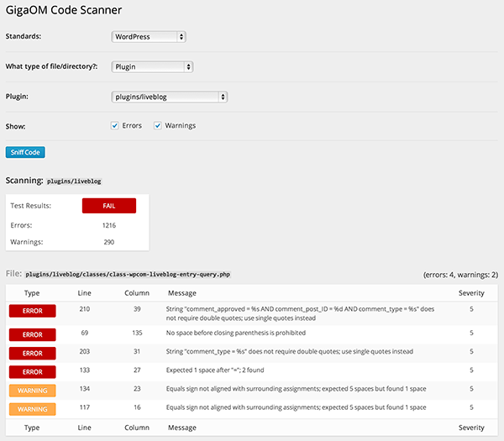Click the Sniff Code button
The width and height of the screenshot is (504, 441).
click(x=25, y=152)
